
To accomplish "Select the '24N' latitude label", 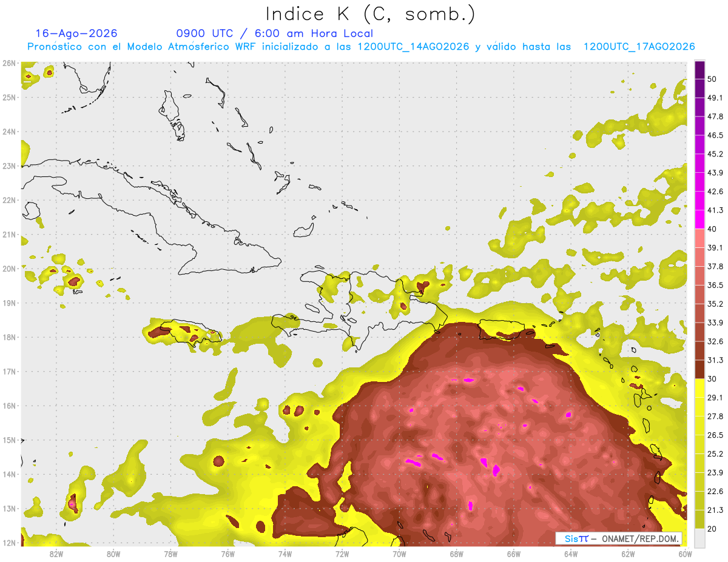I will [x=9, y=132].
